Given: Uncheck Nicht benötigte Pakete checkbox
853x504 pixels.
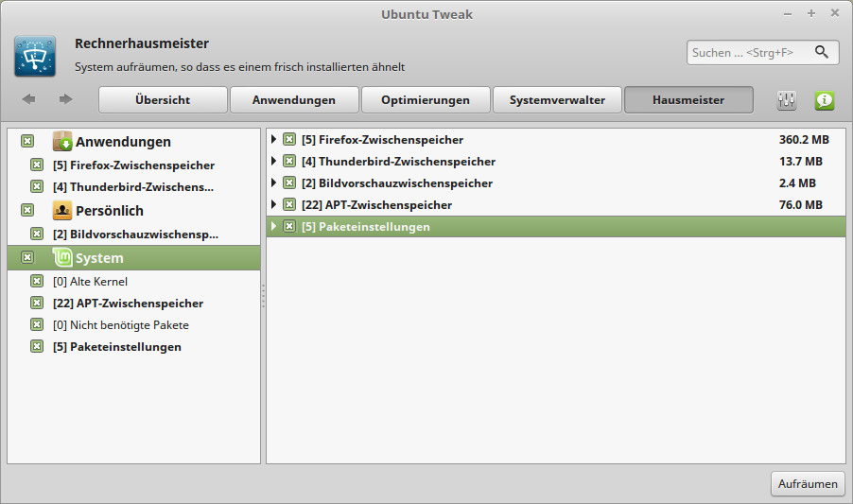Looking at the screenshot, I should pos(37,325).
